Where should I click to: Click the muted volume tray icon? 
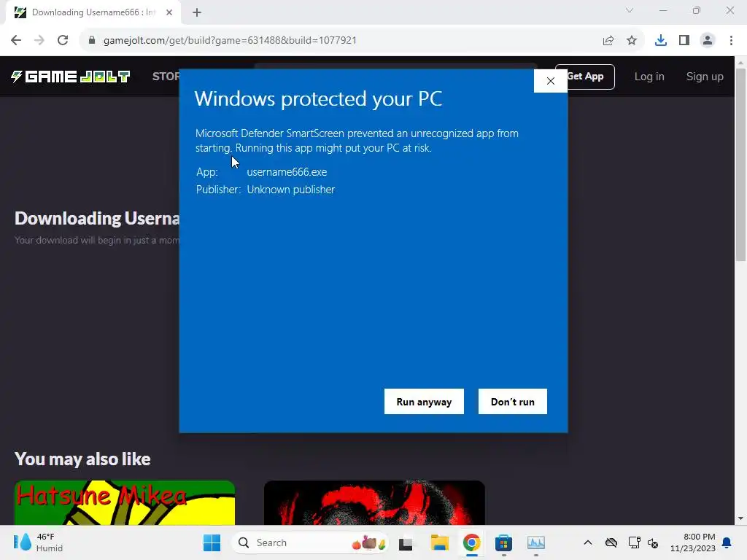click(653, 542)
